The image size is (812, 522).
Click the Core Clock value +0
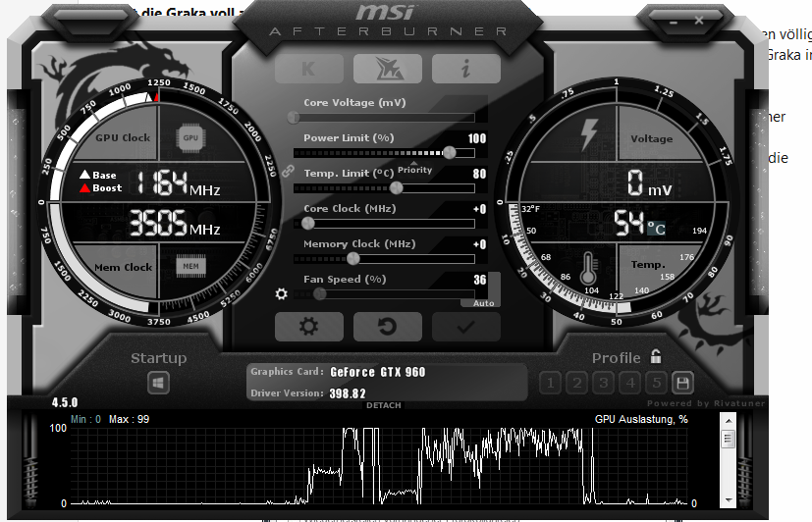tap(479, 209)
